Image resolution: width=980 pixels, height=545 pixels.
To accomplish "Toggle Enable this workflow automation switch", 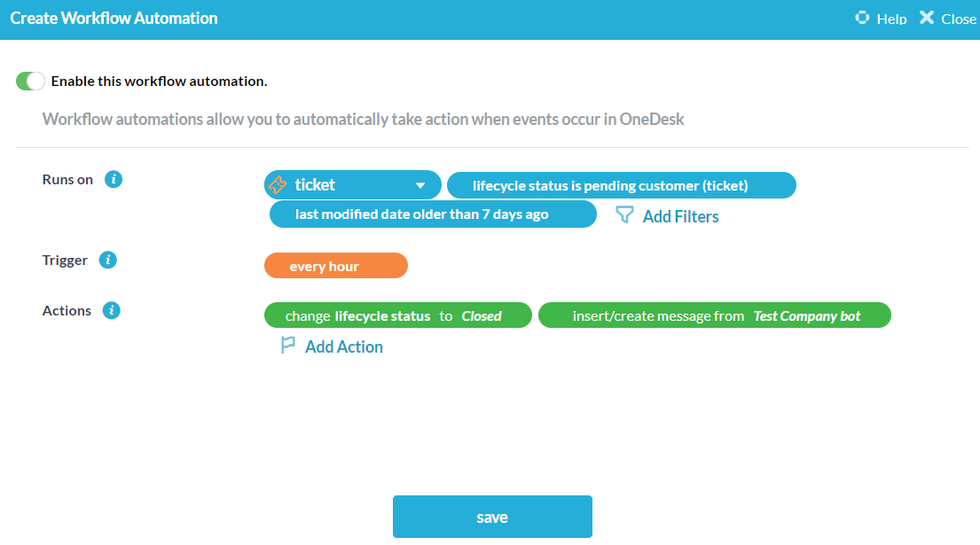I will coord(30,82).
